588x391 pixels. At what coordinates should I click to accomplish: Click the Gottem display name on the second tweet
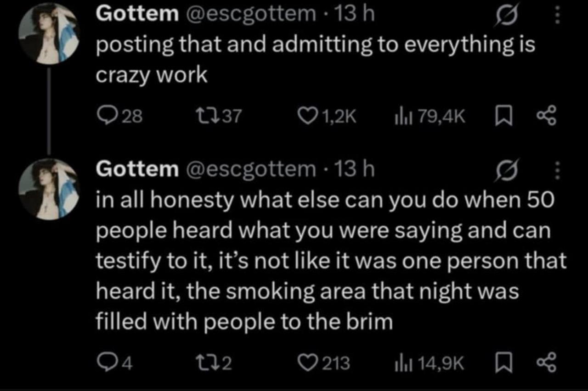137,170
